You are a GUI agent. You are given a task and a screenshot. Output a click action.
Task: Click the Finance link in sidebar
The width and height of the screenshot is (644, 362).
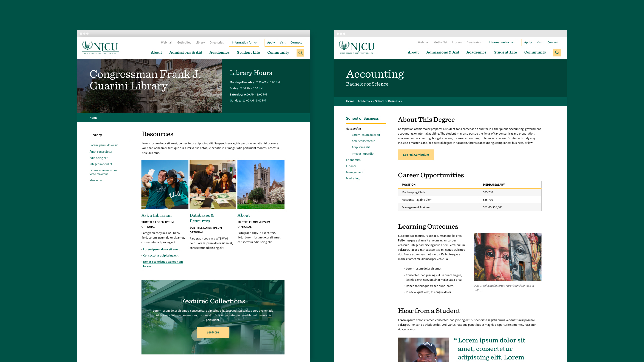351,166
